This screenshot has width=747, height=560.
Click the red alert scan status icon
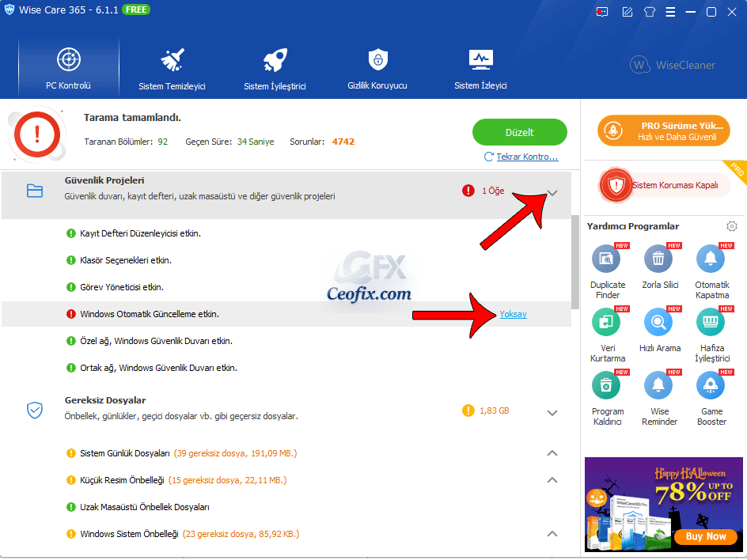tap(37, 134)
